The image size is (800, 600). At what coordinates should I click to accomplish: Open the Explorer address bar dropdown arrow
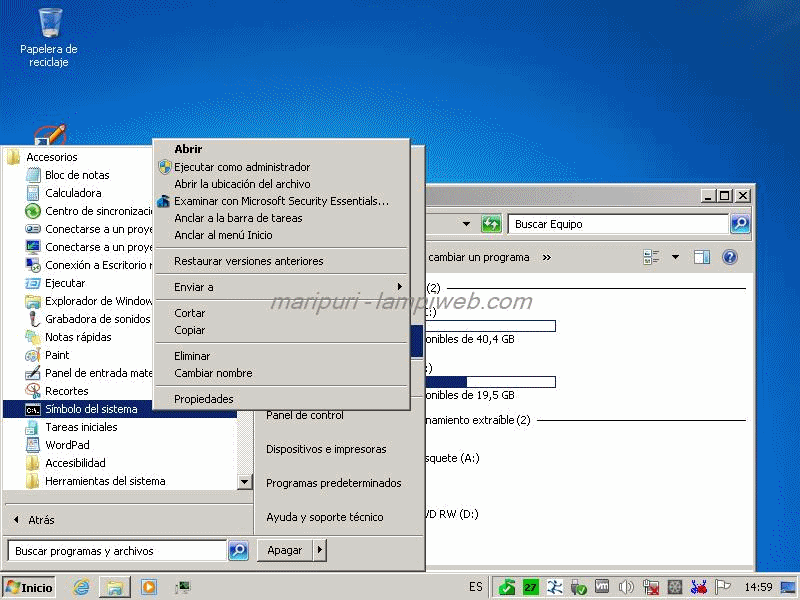click(x=466, y=224)
